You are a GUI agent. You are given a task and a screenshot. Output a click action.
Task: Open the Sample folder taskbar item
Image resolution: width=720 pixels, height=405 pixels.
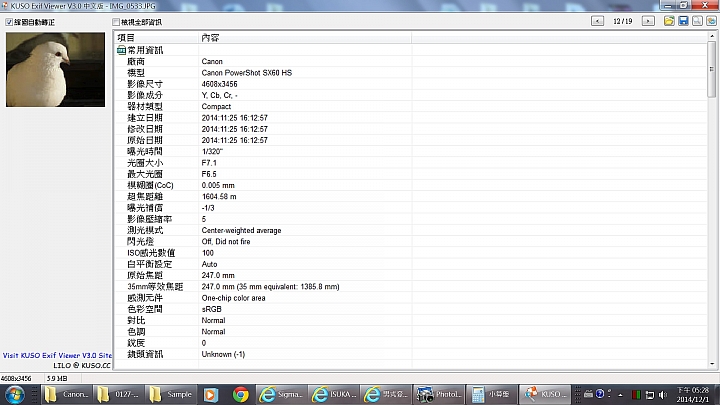pos(172,394)
